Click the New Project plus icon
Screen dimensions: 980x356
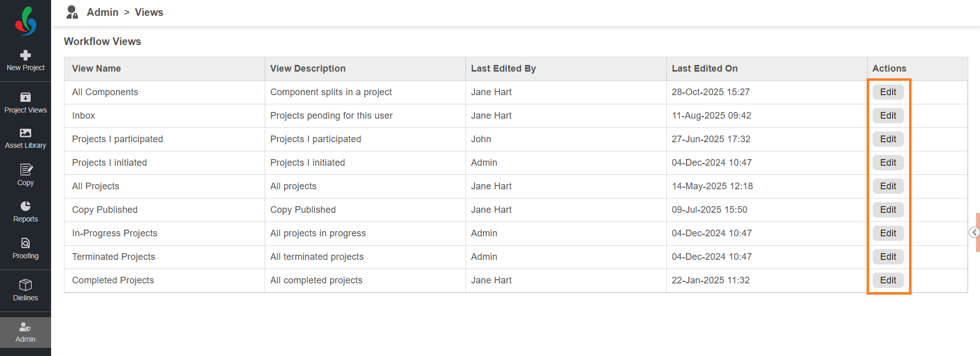(26, 55)
